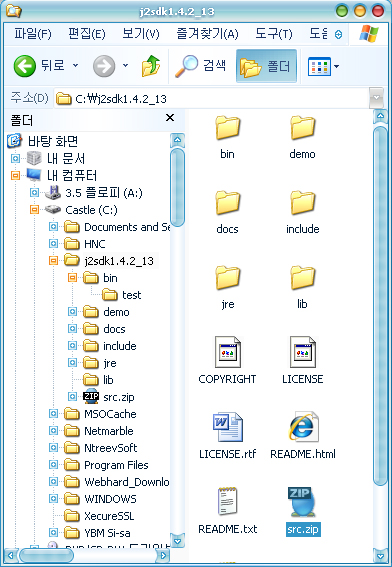
Task: Open the Back history dropdown arrow
Action: coord(75,66)
